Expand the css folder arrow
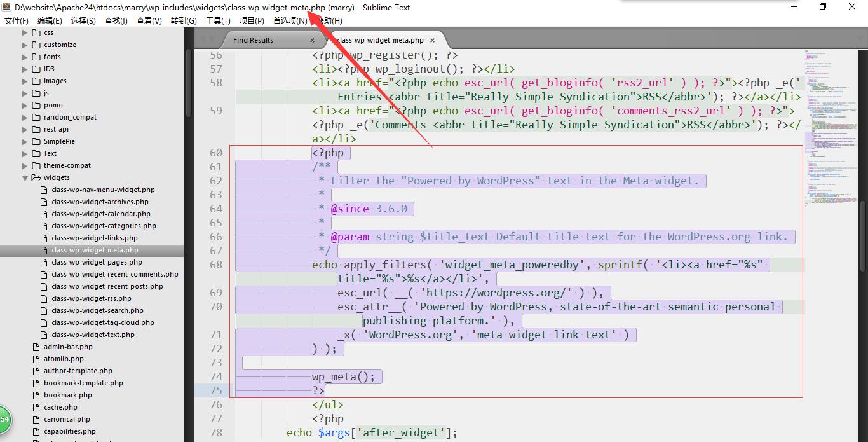868x442 pixels. [x=25, y=32]
